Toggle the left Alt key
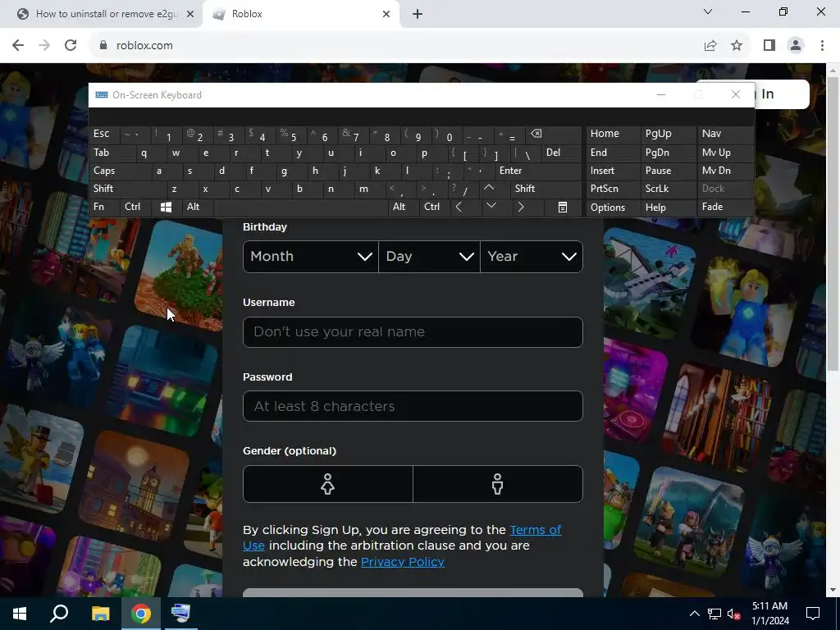Viewport: 840px width, 630px height. coord(197,207)
